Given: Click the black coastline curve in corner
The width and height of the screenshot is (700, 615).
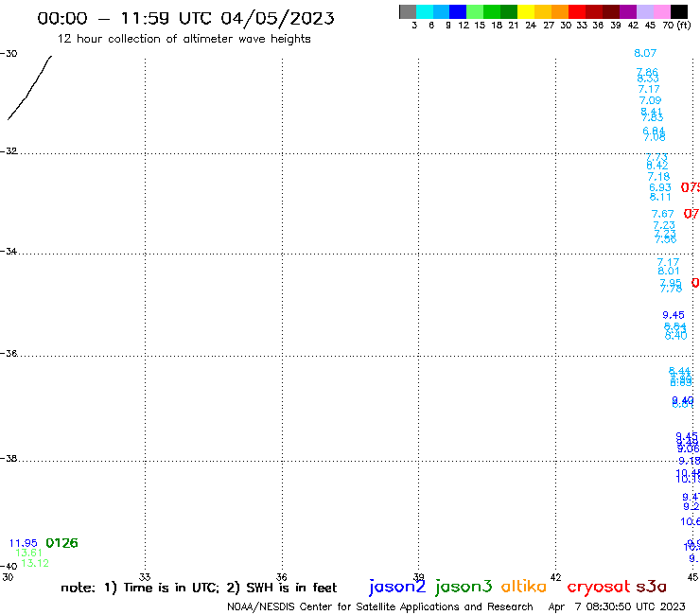Looking at the screenshot, I should click(x=29, y=88).
